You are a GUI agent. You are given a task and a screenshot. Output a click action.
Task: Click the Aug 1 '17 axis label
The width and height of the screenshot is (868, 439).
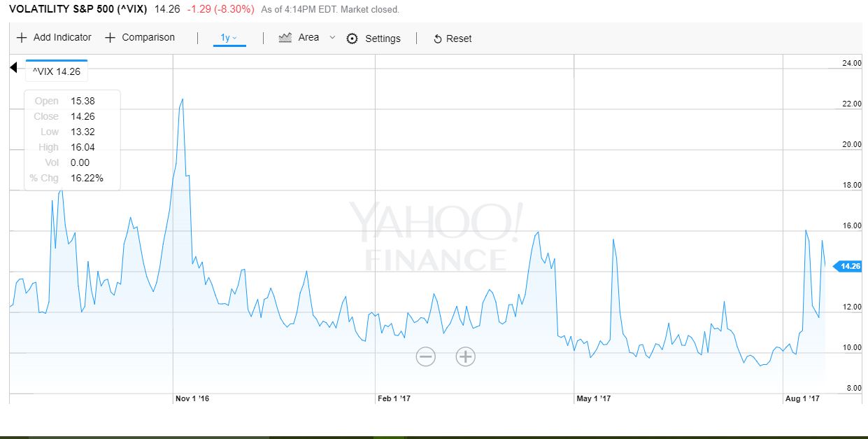coord(803,398)
